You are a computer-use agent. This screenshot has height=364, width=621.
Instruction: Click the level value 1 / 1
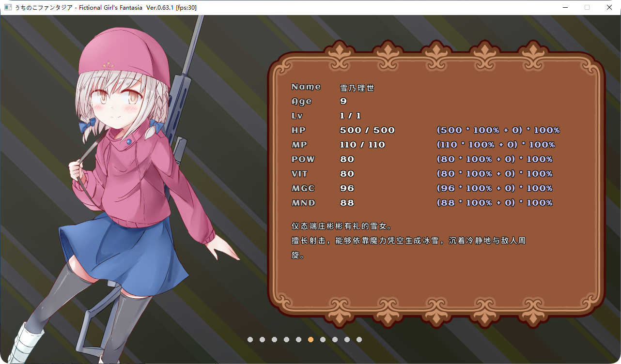point(351,116)
